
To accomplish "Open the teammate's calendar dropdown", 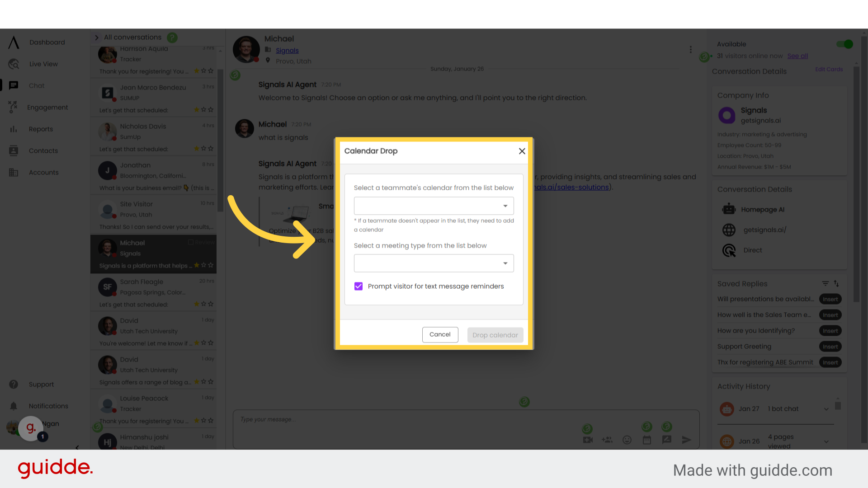I will coord(434,206).
